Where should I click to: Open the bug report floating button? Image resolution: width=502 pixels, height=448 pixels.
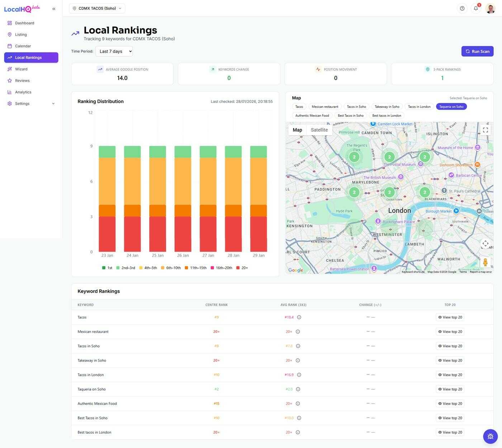point(490,436)
